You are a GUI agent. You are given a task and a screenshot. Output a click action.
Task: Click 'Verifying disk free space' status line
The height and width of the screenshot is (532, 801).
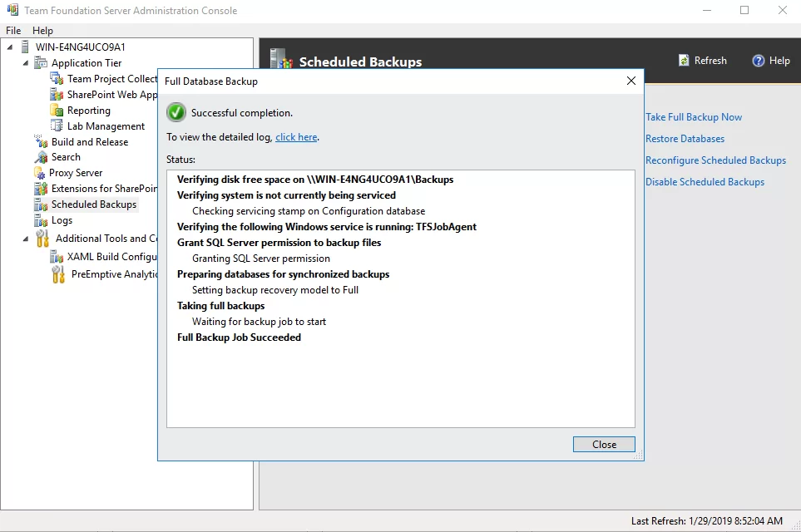(x=315, y=180)
